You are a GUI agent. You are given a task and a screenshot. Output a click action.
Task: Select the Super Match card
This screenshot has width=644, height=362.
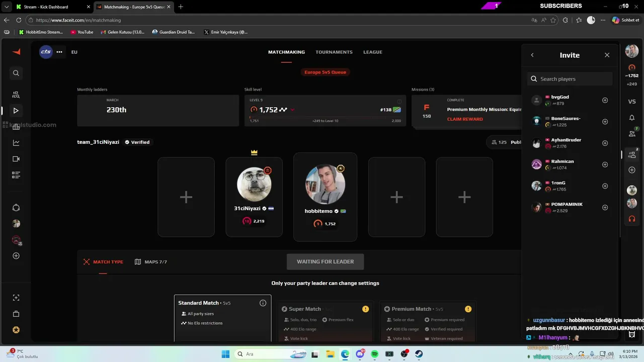click(x=325, y=322)
